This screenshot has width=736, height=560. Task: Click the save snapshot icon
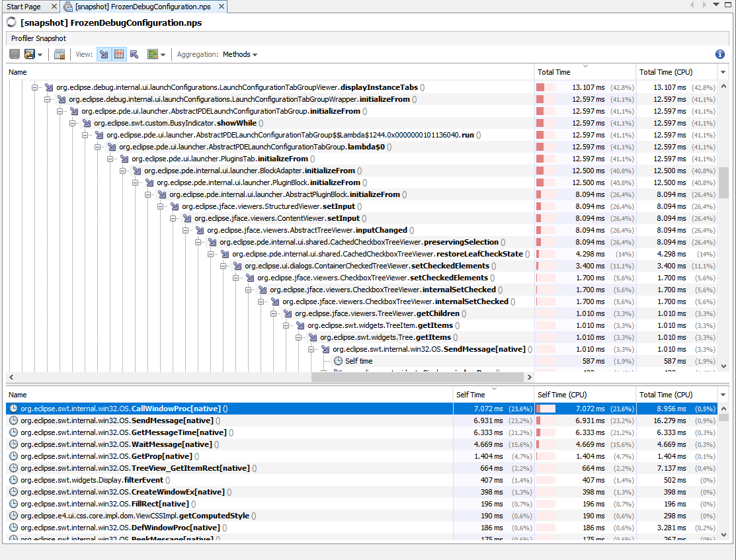tap(14, 54)
